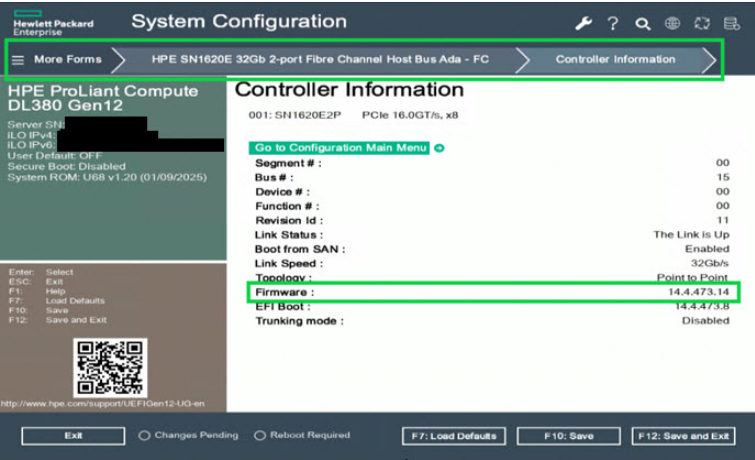This screenshot has width=755, height=460.
Task: Select the Trunking mode row
Action: tap(492, 321)
